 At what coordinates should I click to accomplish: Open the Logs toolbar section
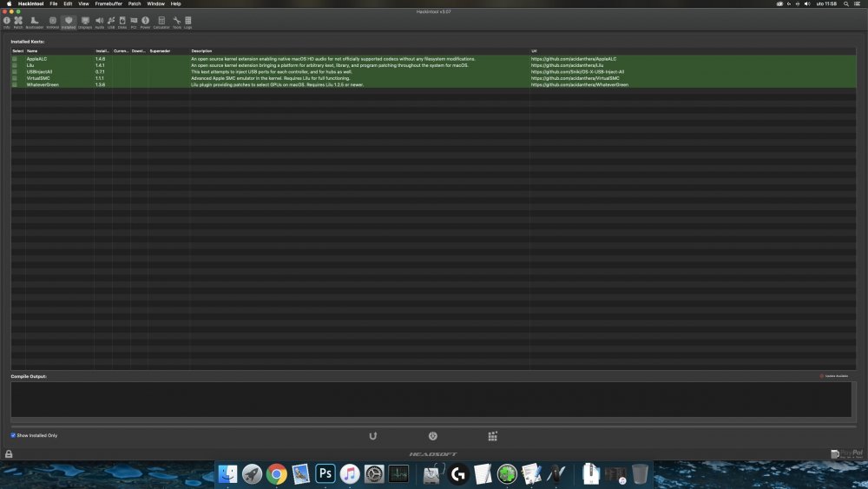188,23
